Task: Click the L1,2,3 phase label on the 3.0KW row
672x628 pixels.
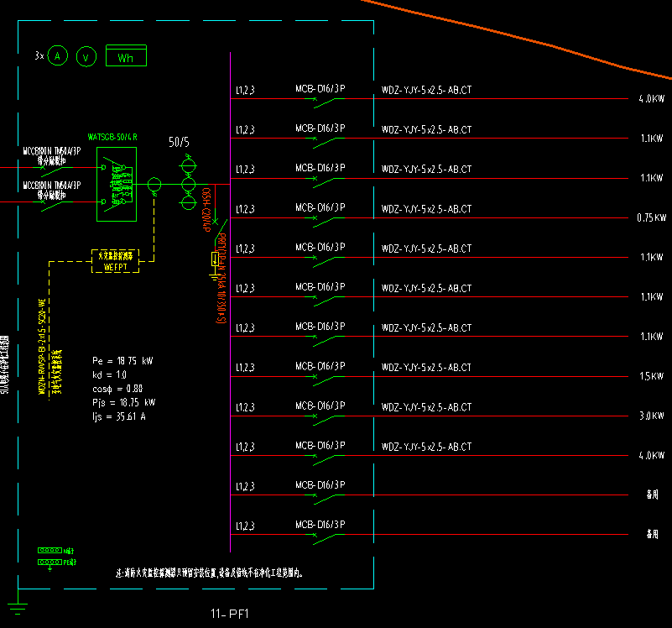Action: (x=245, y=407)
